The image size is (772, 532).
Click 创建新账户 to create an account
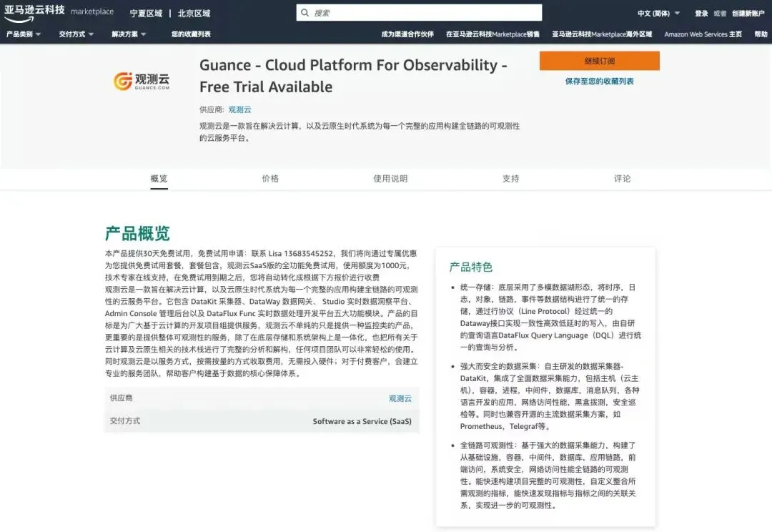pos(748,13)
